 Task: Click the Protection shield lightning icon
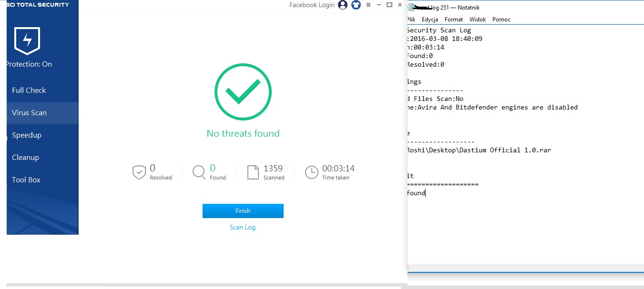[x=27, y=40]
